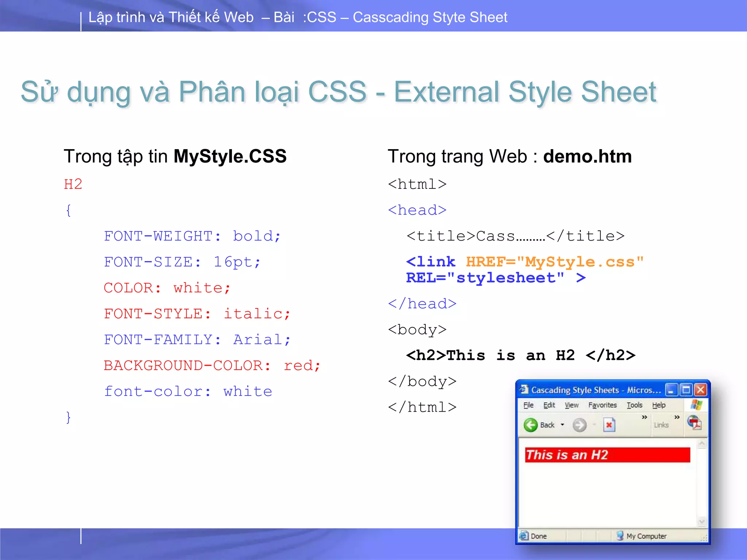Click the Back button label

(x=547, y=425)
